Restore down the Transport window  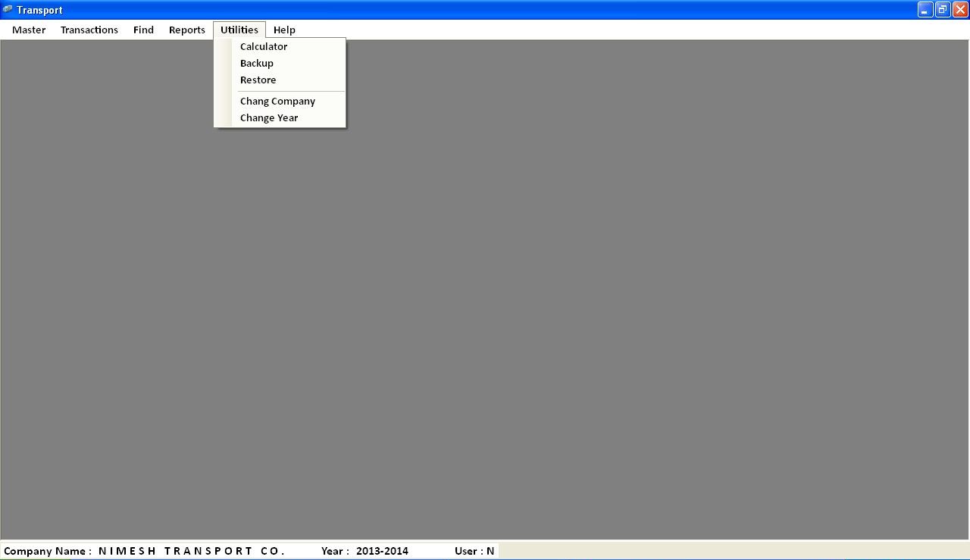(x=943, y=10)
